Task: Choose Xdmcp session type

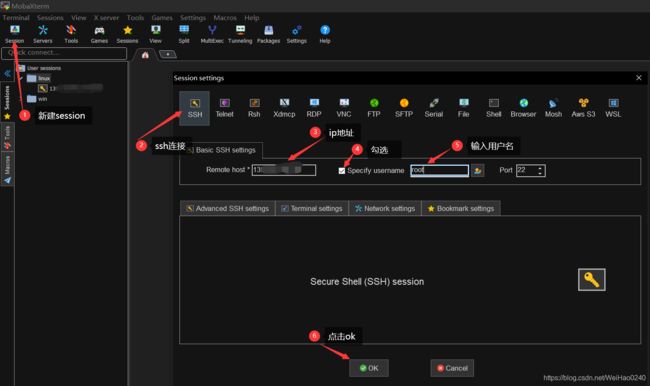Action: click(x=284, y=108)
